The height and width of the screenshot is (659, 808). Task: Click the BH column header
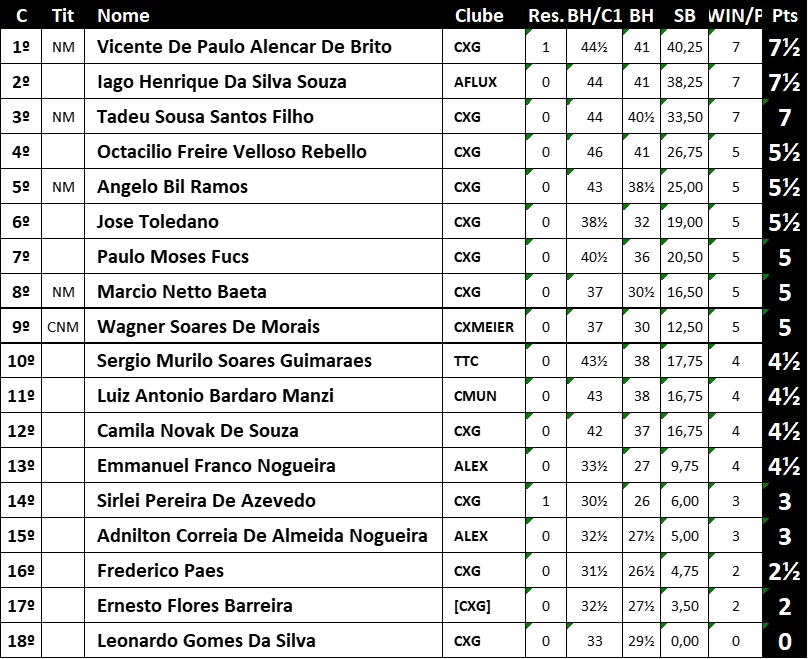641,15
